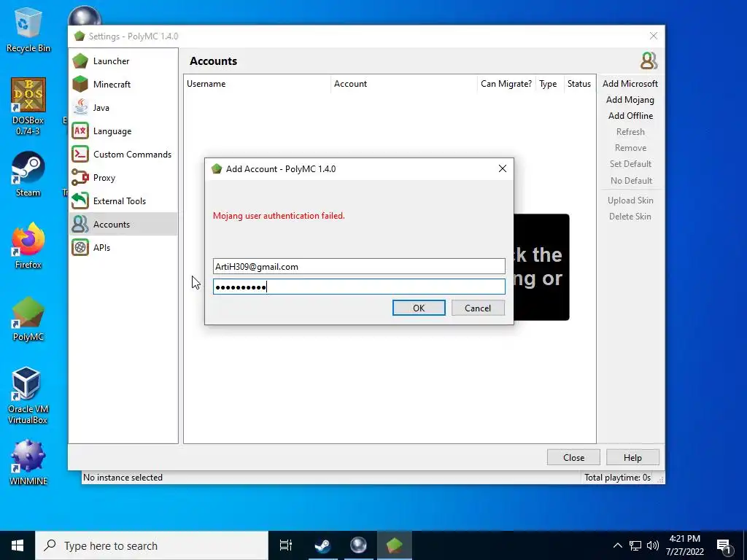Open the Minecraft settings page
Viewport: 747px width, 560px height.
coord(123,85)
